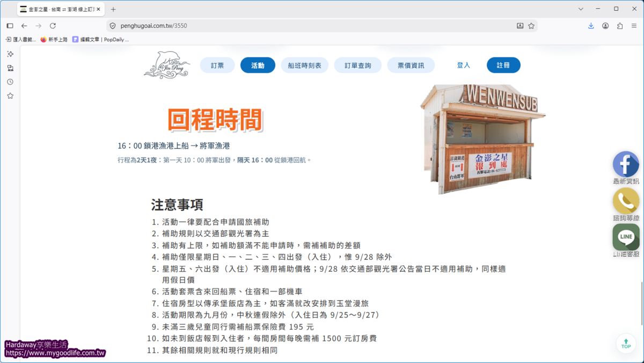Open the 編輯文章 | PopDaily bookmark
The width and height of the screenshot is (644, 363).
point(101,39)
